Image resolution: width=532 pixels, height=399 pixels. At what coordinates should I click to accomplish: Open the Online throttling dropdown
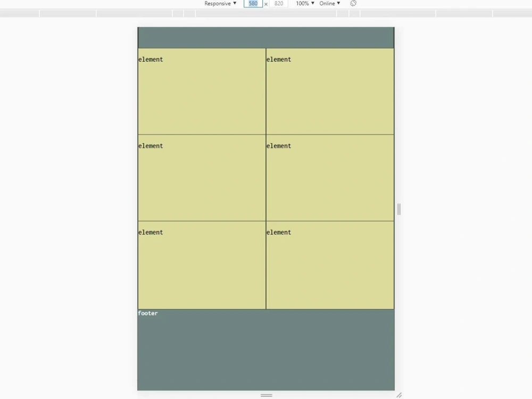329,3
